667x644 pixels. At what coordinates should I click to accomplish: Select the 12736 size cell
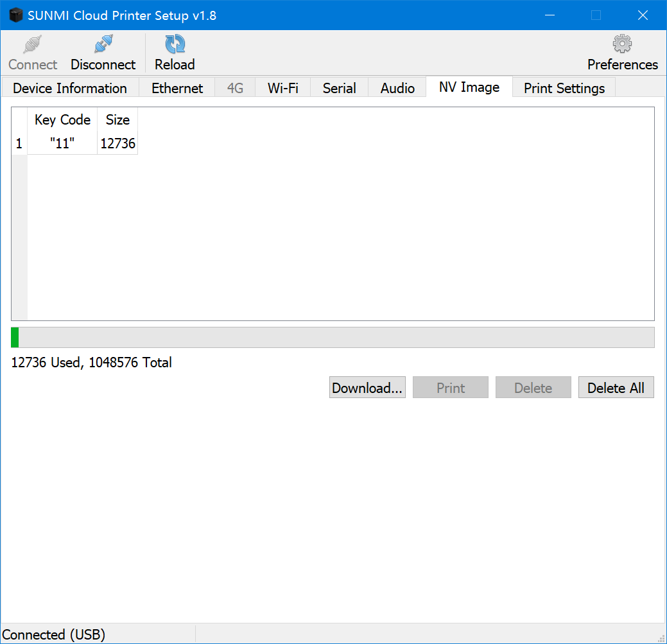tap(117, 144)
